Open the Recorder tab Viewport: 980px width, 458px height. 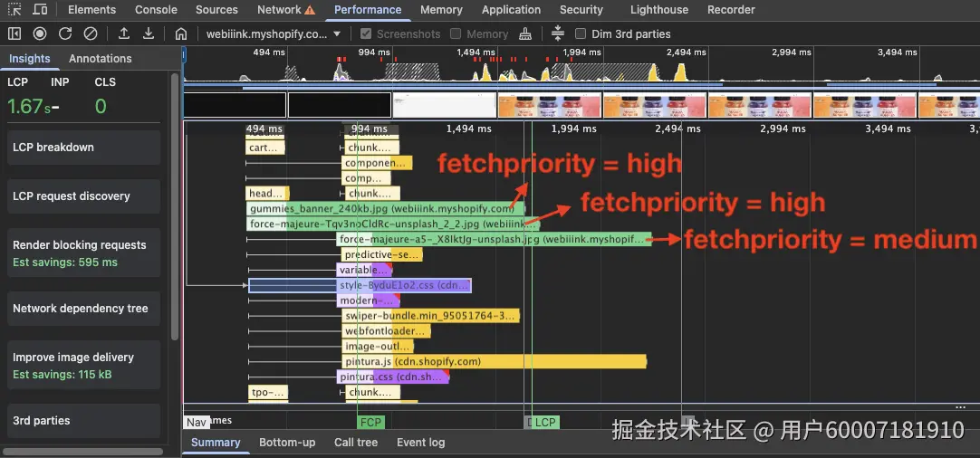coord(731,9)
